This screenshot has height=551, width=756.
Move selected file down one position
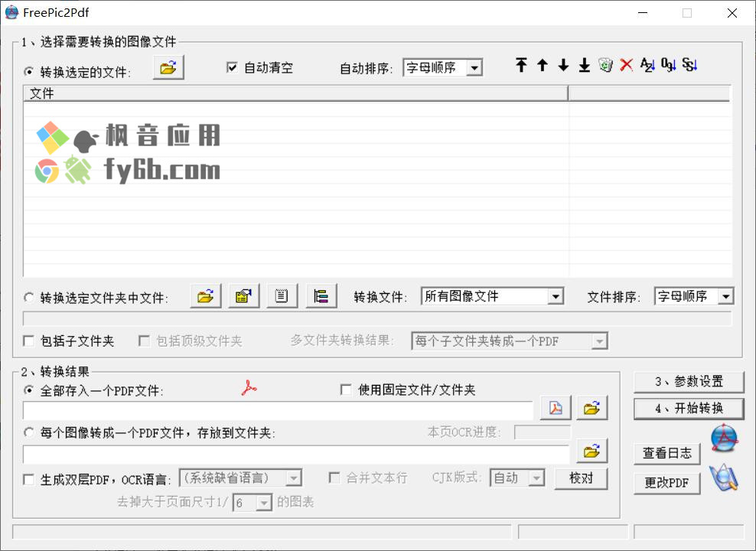pyautogui.click(x=563, y=64)
